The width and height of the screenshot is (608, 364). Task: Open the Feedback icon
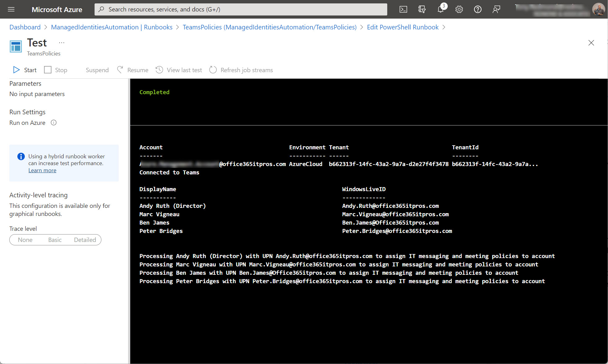point(496,9)
